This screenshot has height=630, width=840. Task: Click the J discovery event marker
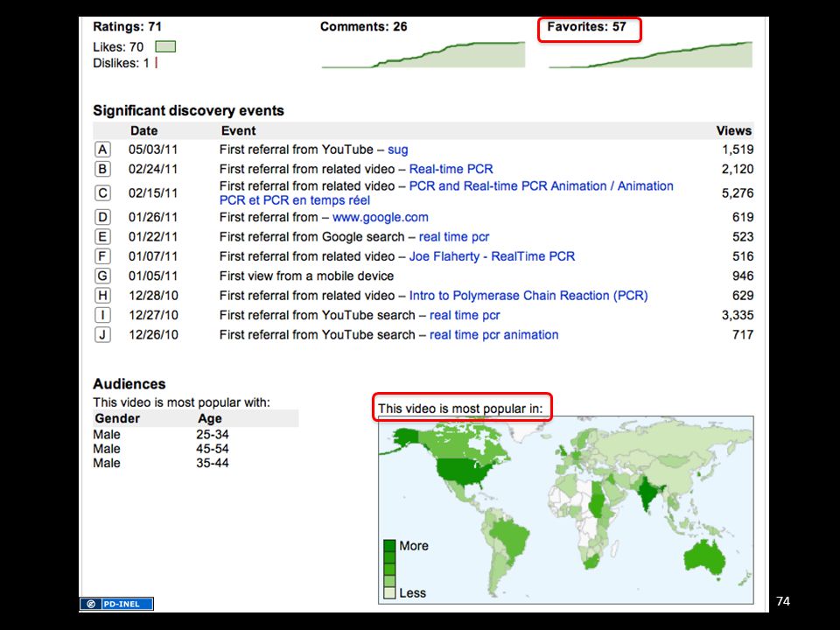click(102, 335)
